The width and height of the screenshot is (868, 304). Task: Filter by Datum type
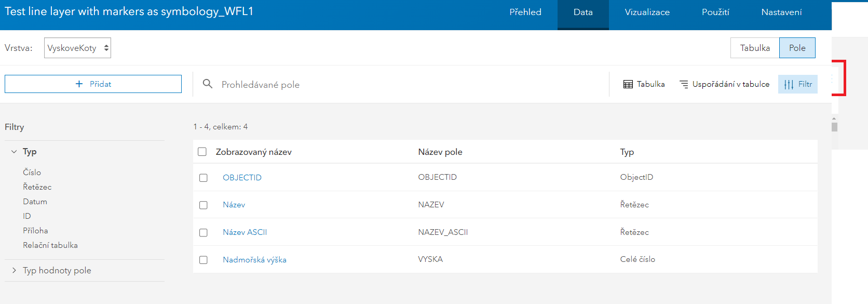[35, 201]
